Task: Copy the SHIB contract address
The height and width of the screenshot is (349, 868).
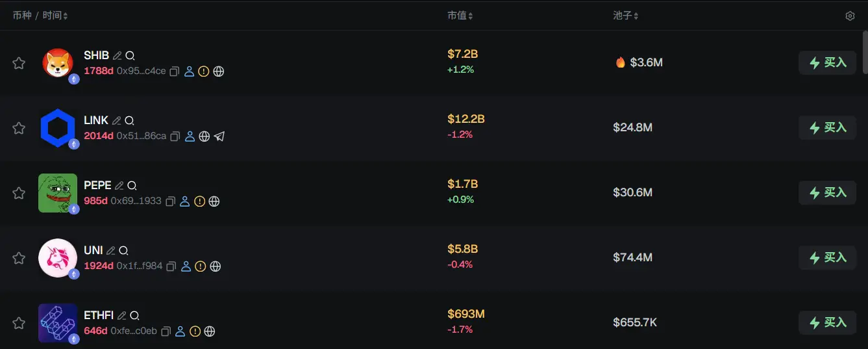Action: click(174, 71)
